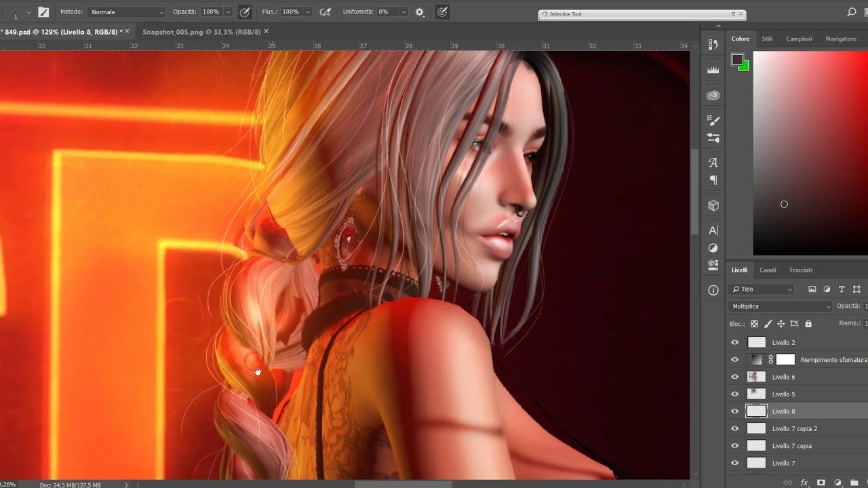Open the Creative Cloud Libraries panel icon

pyautogui.click(x=713, y=96)
